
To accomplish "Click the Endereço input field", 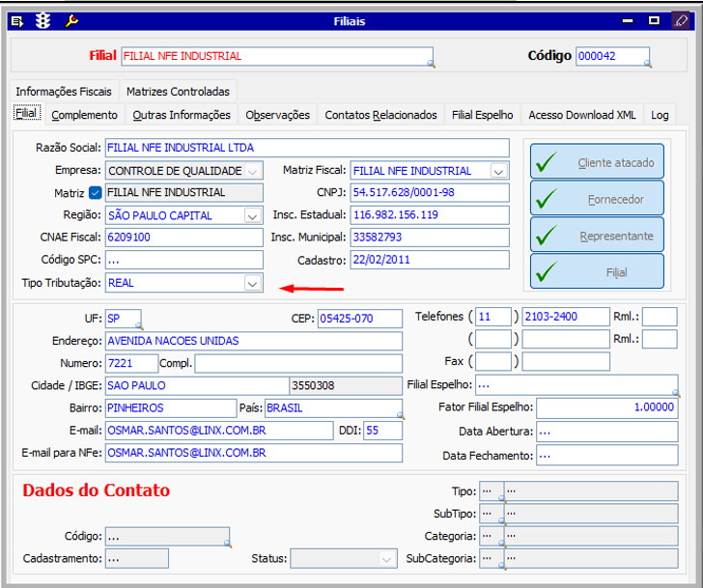I will pyautogui.click(x=253, y=341).
